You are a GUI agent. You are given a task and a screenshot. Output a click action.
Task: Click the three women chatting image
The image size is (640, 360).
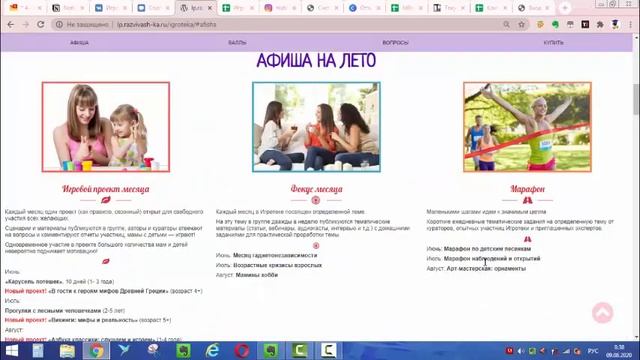(316, 127)
